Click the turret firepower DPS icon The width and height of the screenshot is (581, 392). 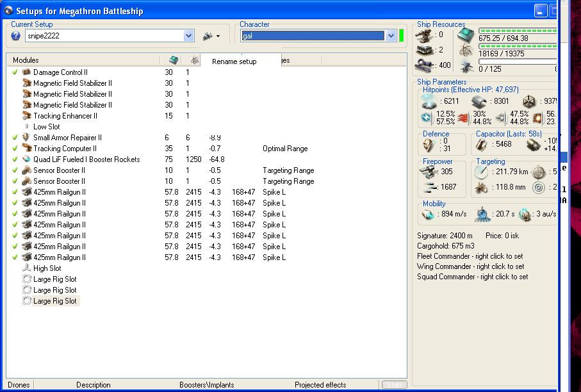[428, 171]
